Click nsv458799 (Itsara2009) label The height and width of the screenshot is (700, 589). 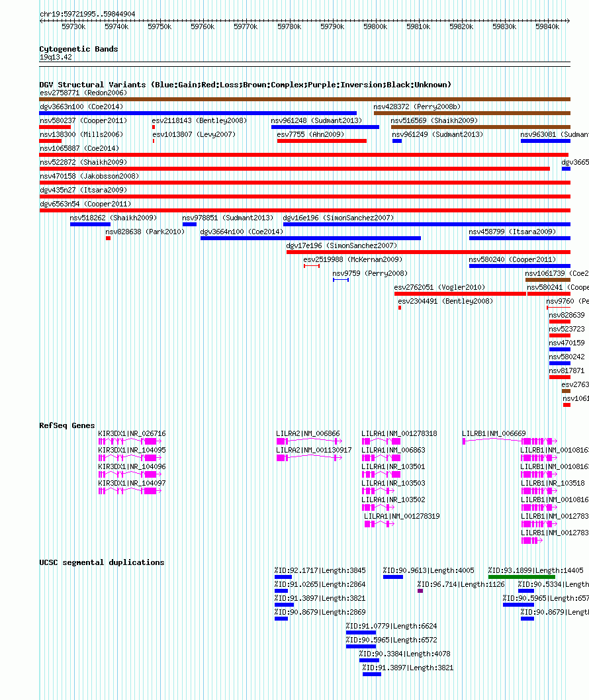pyautogui.click(x=512, y=232)
